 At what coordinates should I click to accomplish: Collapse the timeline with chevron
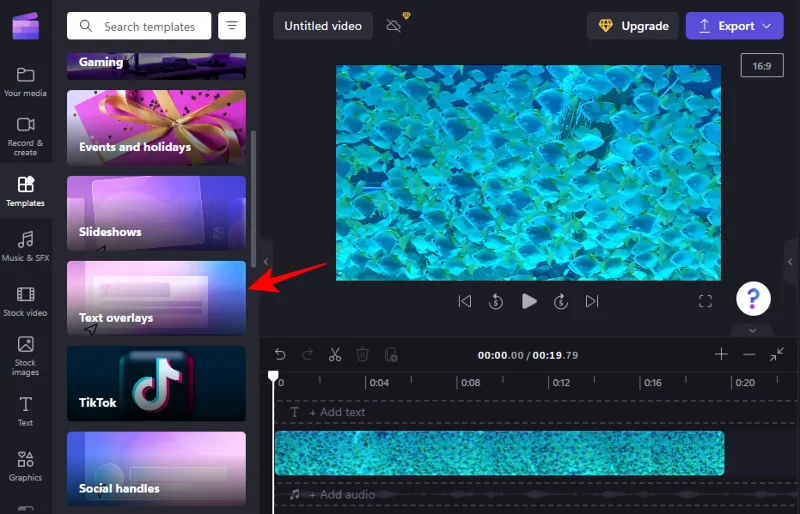tap(753, 331)
